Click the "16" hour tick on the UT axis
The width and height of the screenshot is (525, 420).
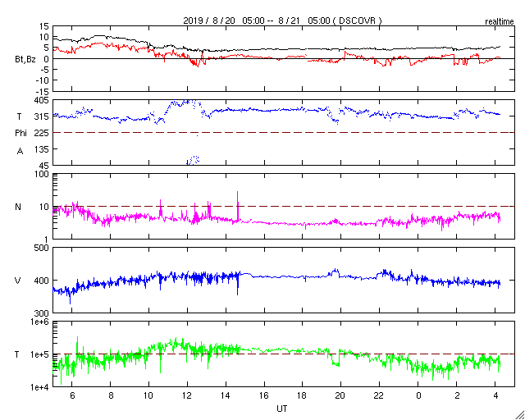tap(264, 395)
